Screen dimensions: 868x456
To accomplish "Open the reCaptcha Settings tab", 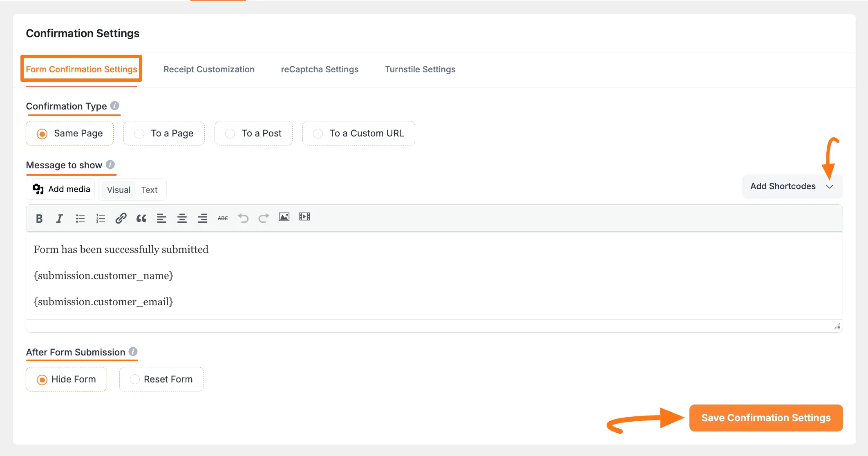I will (320, 69).
